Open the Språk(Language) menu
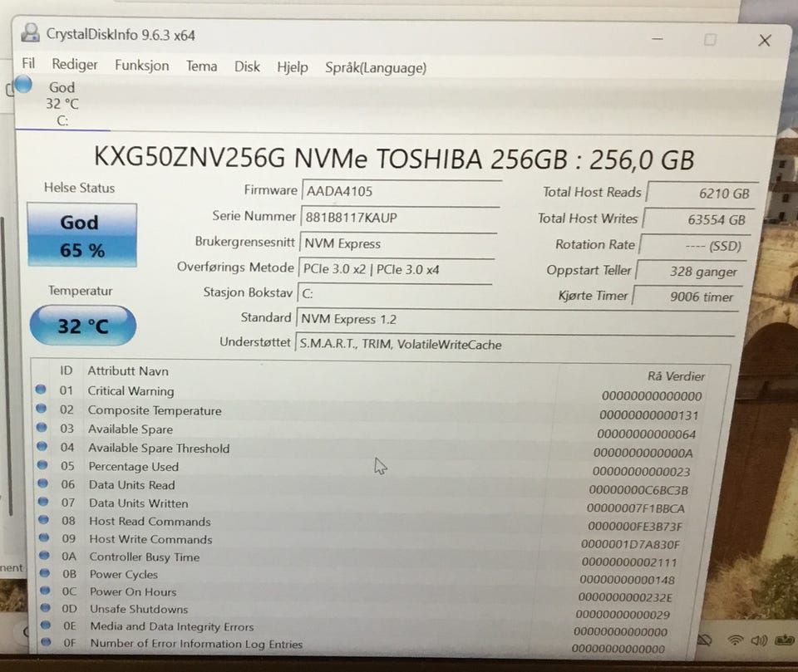 [376, 67]
